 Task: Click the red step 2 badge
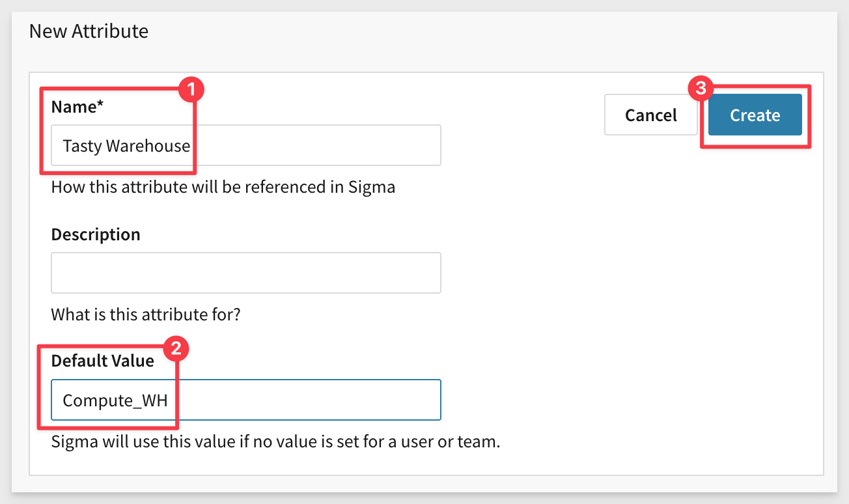click(x=177, y=348)
